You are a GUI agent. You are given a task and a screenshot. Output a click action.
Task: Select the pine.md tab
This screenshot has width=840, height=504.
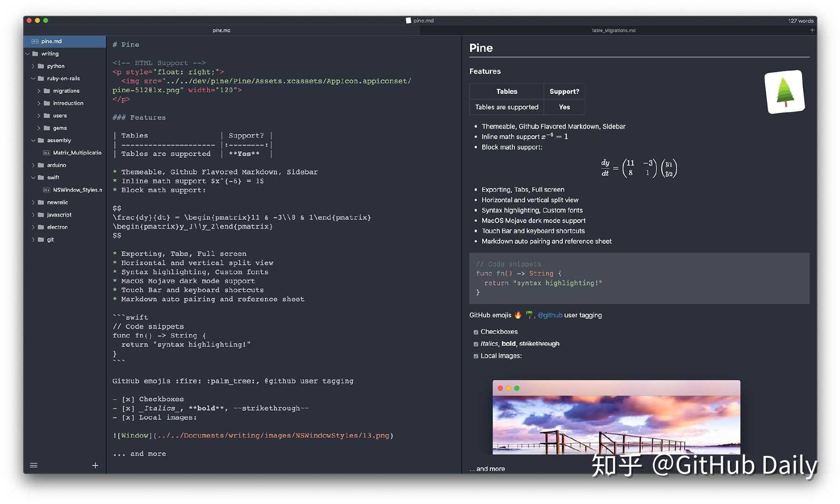pyautogui.click(x=221, y=30)
